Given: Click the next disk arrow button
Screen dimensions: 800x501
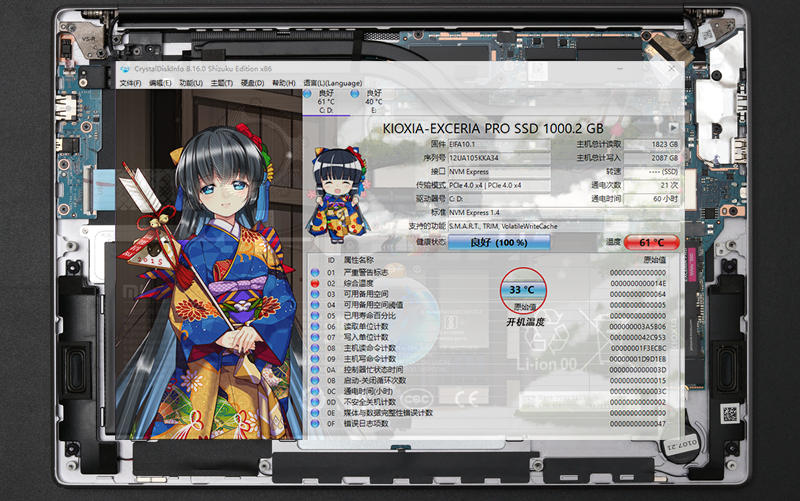Looking at the screenshot, I should point(673,127).
